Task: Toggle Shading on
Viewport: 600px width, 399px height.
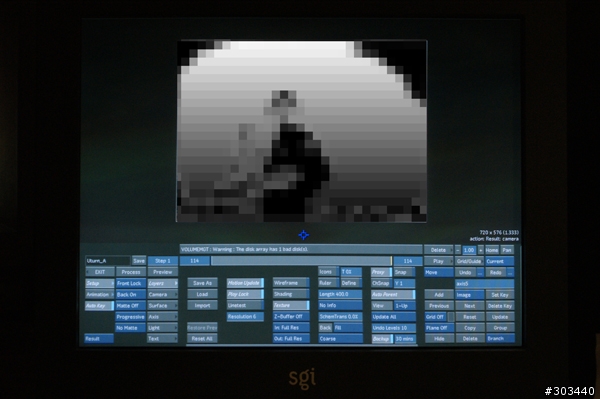Action: pyautogui.click(x=291, y=294)
